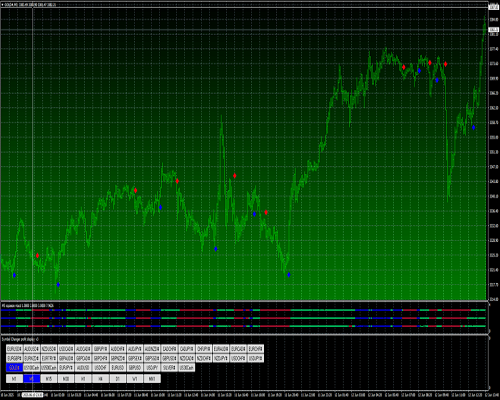Image resolution: width=500 pixels, height=400 pixels.
Task: Change symbol to US100Cash
Action: (x=32, y=368)
